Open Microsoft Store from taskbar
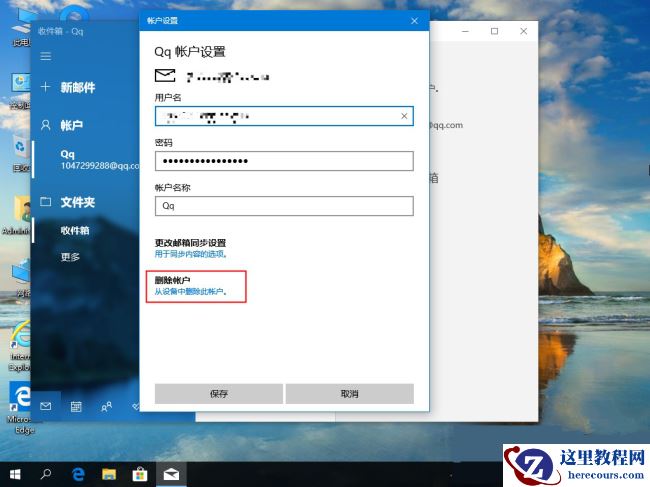The image size is (650, 487). [x=140, y=474]
